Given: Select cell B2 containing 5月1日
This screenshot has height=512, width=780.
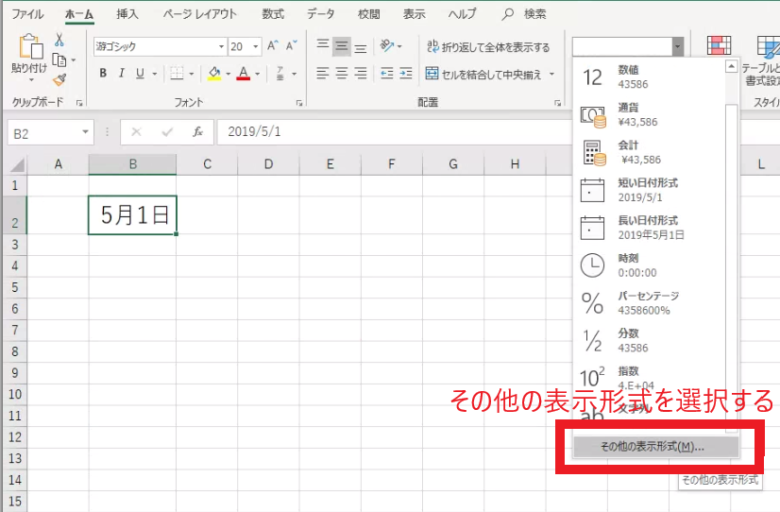Looking at the screenshot, I should pos(133,215).
